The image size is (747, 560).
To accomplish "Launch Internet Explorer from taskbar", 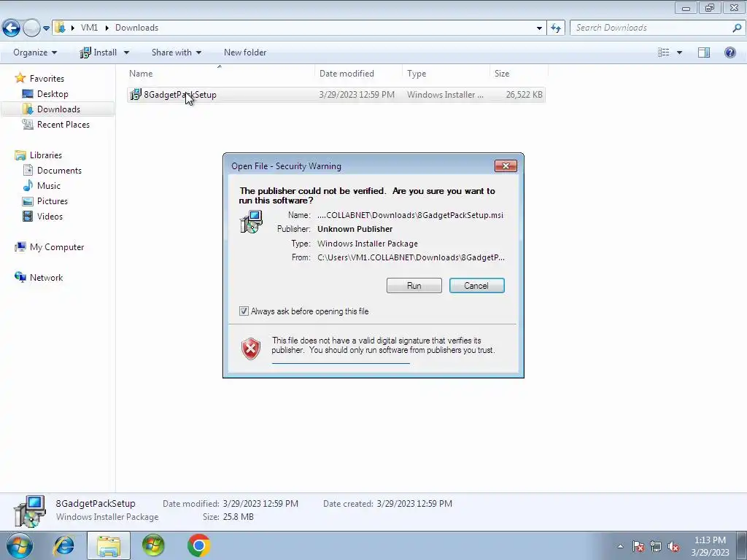I will [x=64, y=545].
